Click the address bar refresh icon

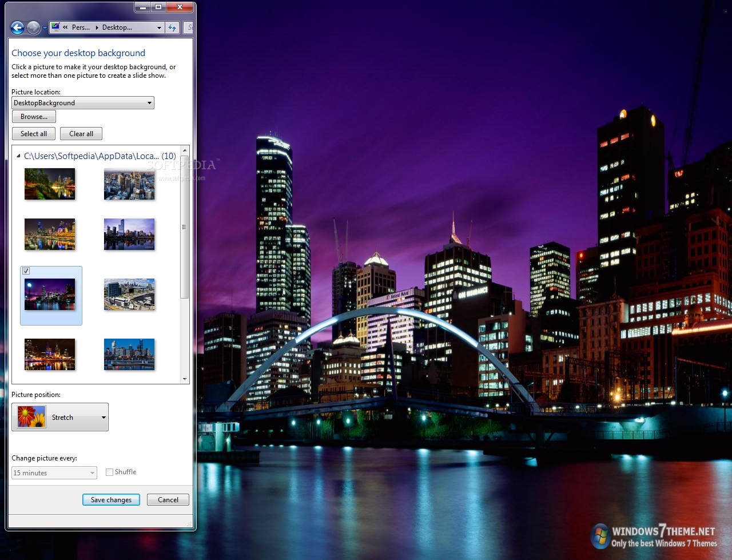pos(172,27)
